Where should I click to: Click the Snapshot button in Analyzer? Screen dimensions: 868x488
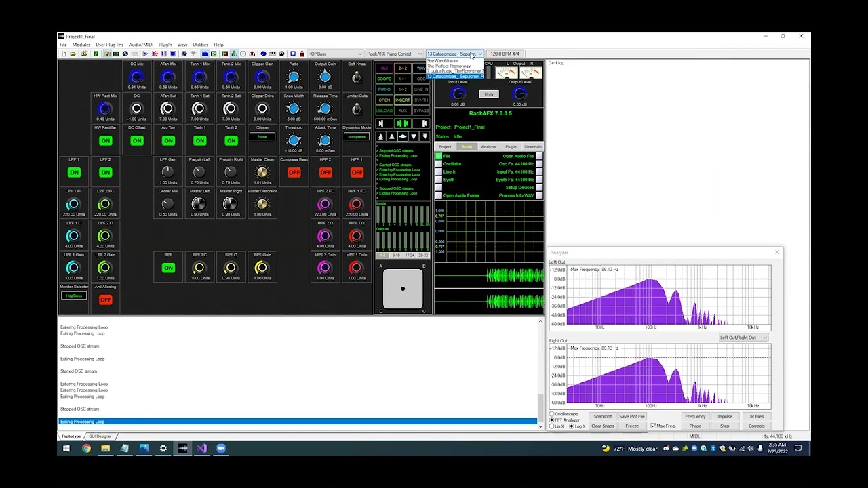(x=602, y=417)
